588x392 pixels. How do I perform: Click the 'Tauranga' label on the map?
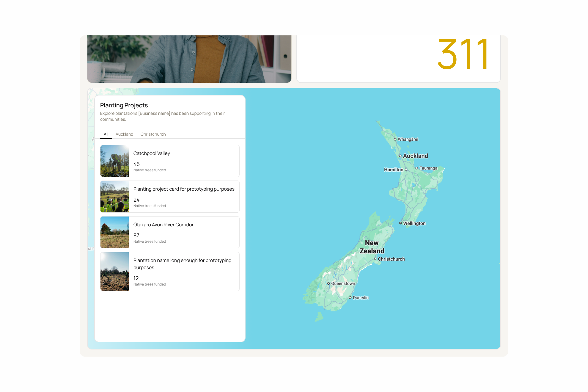[x=428, y=168]
